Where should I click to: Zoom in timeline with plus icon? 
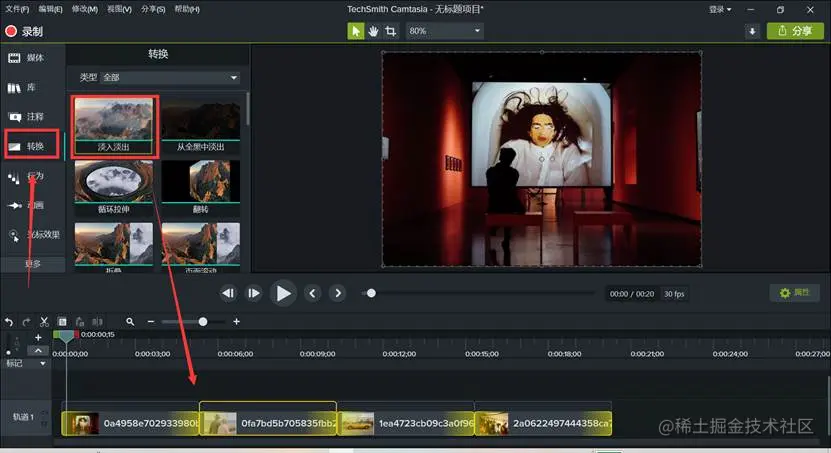[x=237, y=322]
